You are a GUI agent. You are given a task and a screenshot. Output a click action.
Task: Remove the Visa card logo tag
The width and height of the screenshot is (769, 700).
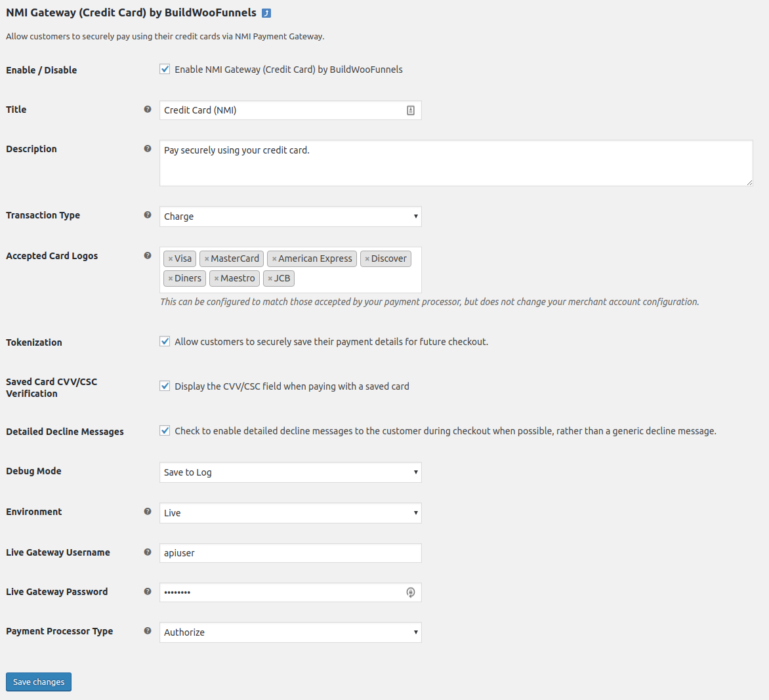coord(171,259)
